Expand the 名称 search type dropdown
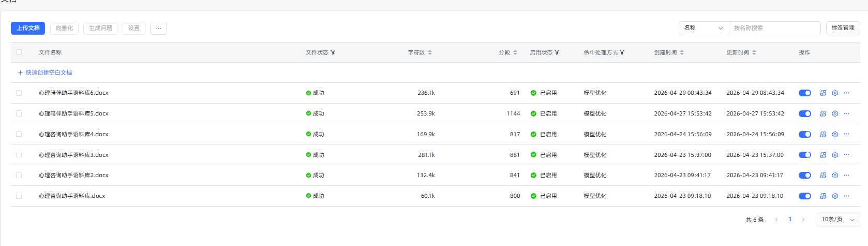 tap(704, 28)
